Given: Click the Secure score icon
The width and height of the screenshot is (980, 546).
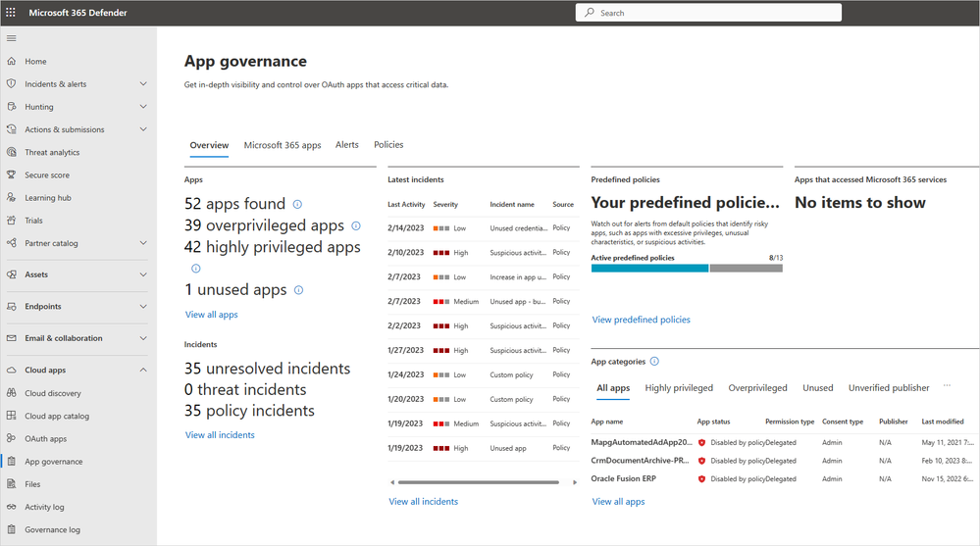Looking at the screenshot, I should click(x=11, y=175).
